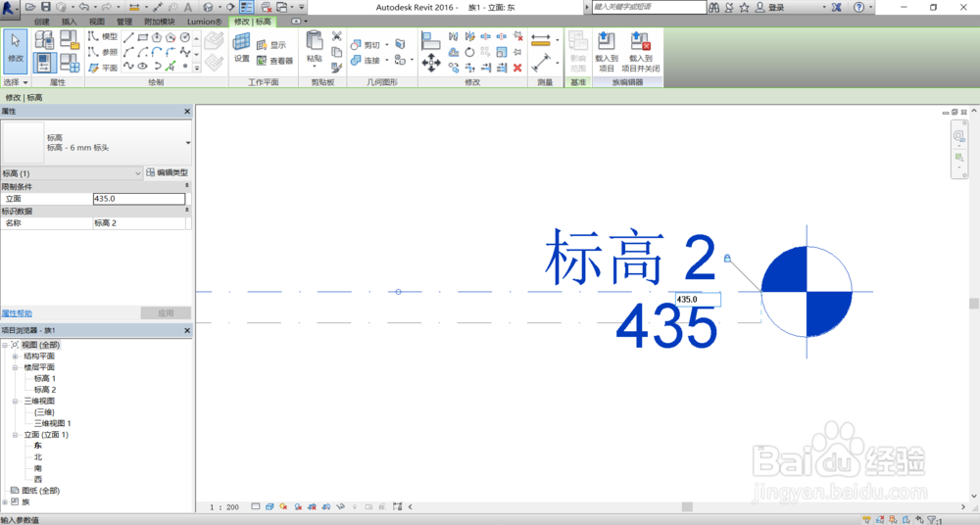Viewport: 980px width, 525px height.
Task: Undo the last action
Action: point(83,7)
